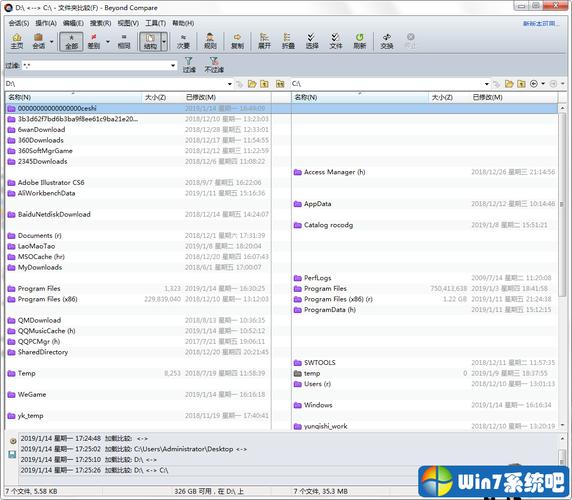Open the forward-history dropdown arrow on right pane

pyautogui.click(x=563, y=84)
